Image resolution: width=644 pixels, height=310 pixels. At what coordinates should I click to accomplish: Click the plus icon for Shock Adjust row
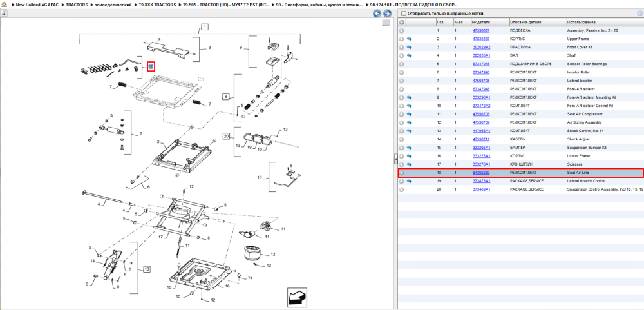click(402, 139)
